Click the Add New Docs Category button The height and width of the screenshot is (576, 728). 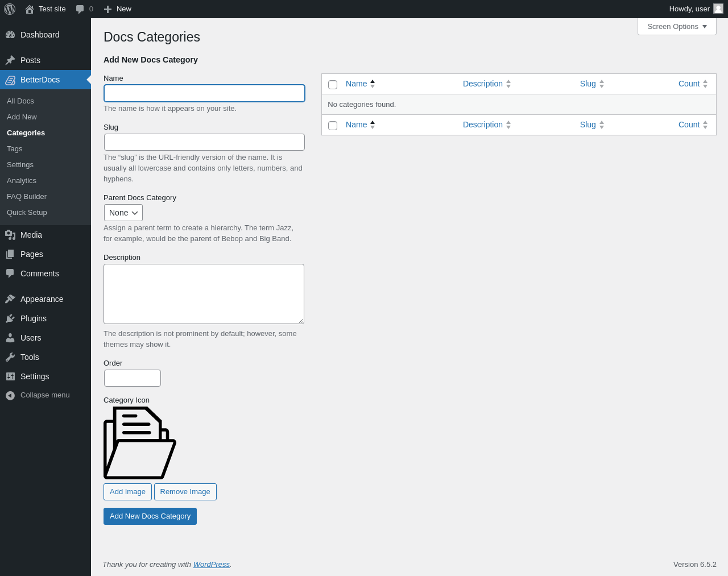click(x=150, y=516)
